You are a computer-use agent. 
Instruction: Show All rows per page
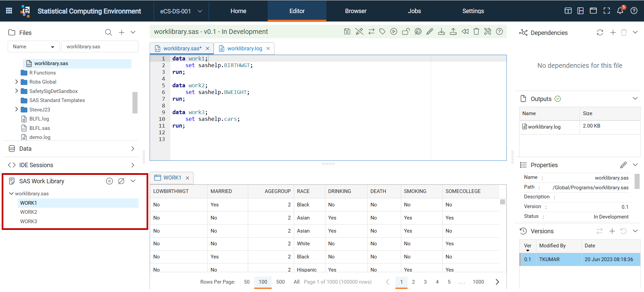[297, 282]
